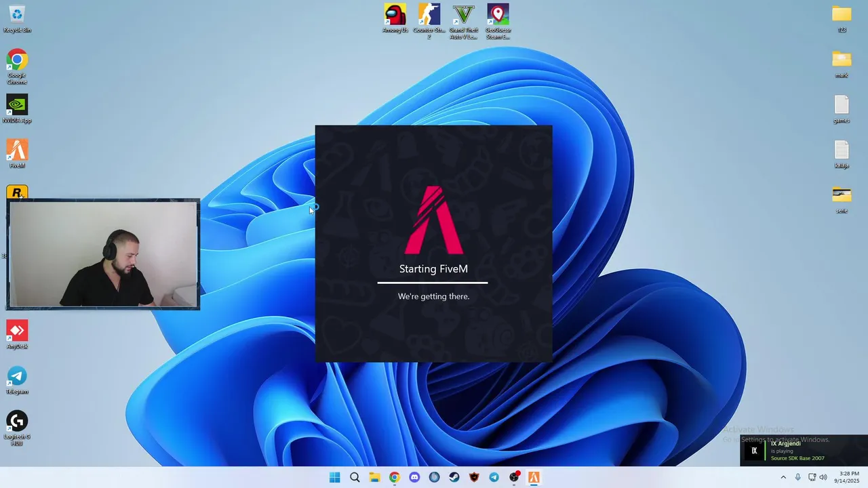Open Logitech G HUB desktop icon
Screen dimensions: 868x488
pos(17,428)
